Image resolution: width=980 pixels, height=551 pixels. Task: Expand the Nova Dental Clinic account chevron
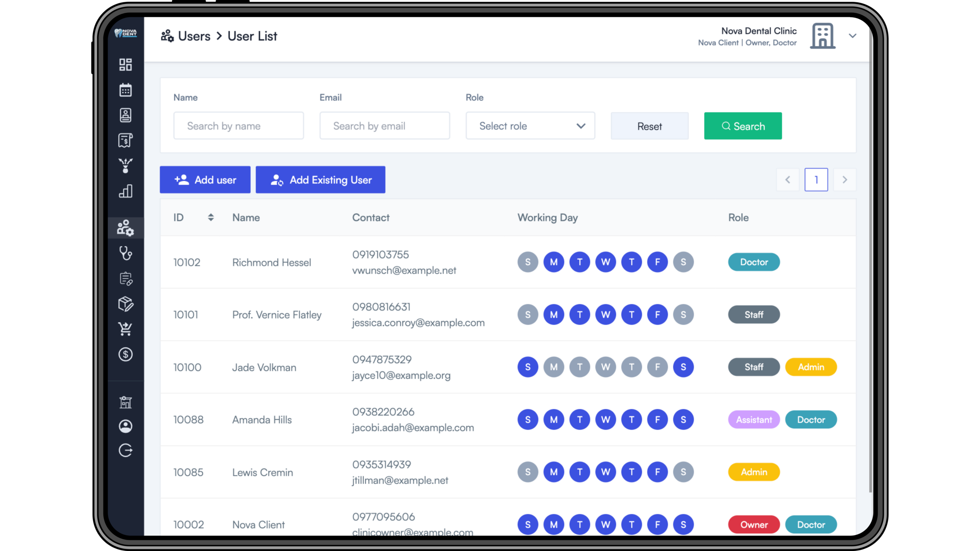pos(853,36)
